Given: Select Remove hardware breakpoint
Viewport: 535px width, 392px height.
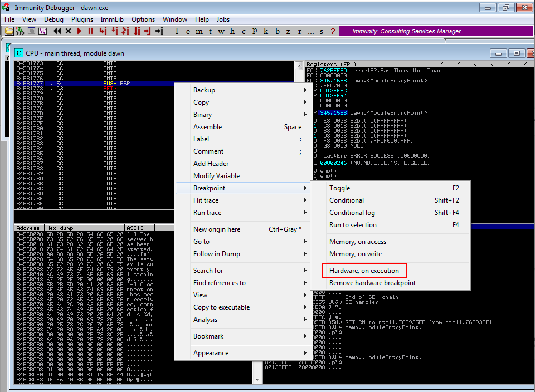Looking at the screenshot, I should 391,283.
